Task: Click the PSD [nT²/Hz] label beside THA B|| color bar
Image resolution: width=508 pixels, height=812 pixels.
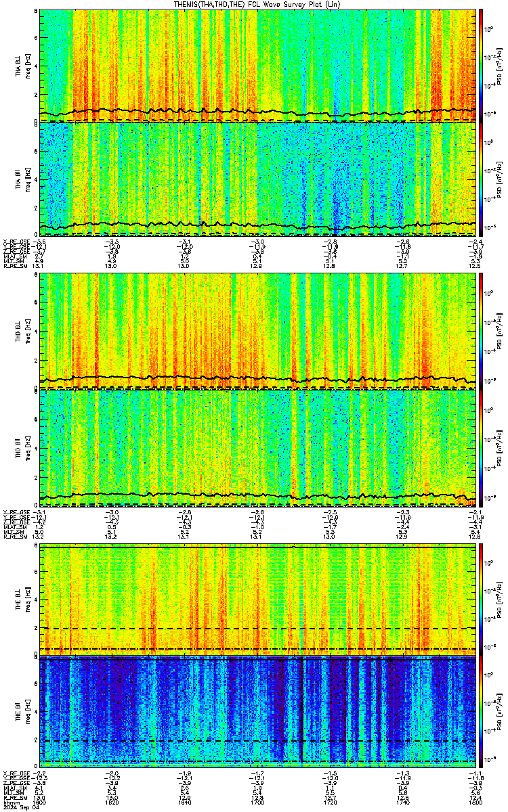Action: click(x=500, y=179)
